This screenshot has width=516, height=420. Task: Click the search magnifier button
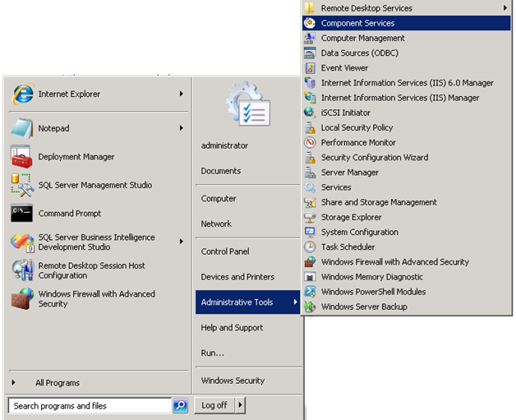tap(180, 405)
